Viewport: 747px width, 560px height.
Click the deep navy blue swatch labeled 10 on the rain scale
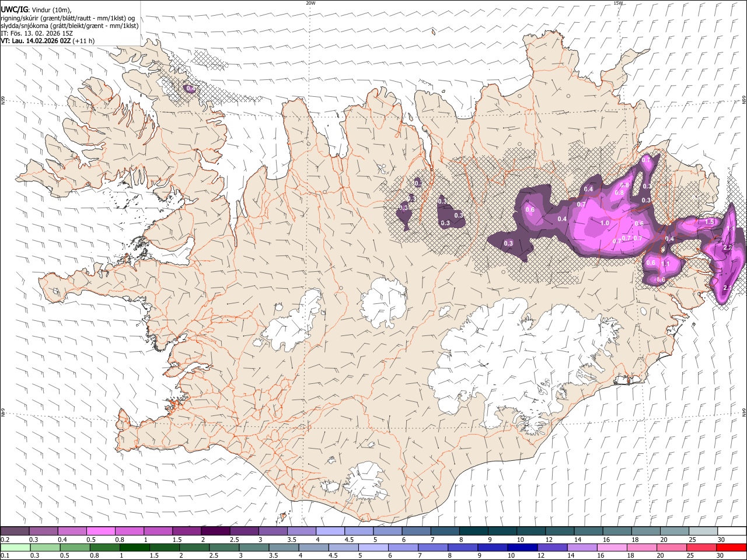tap(522, 547)
